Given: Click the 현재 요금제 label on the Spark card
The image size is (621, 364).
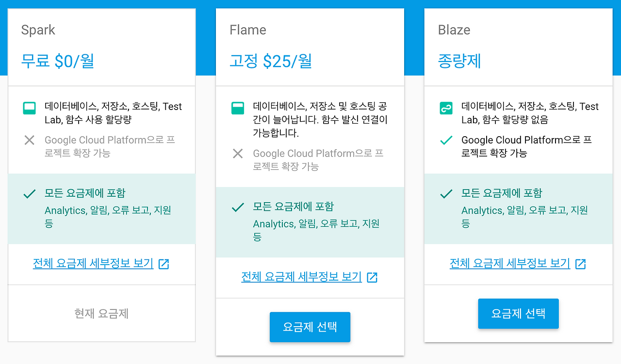Looking at the screenshot, I should [101, 314].
